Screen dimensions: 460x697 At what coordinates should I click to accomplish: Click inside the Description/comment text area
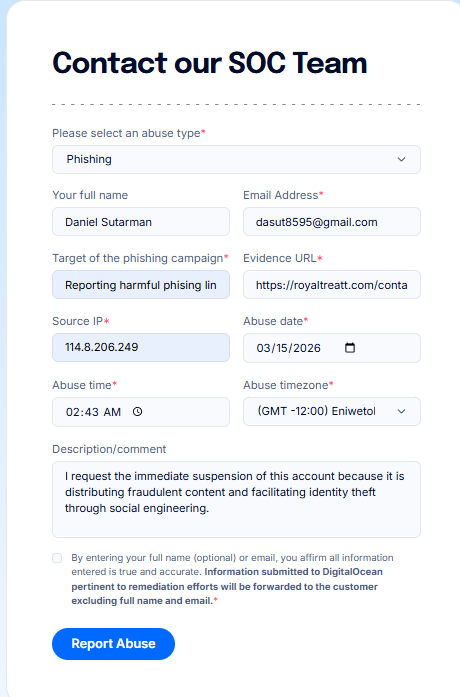(x=236, y=500)
